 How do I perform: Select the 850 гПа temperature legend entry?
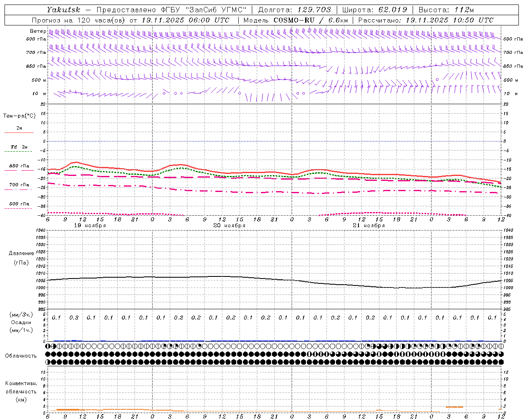pos(19,166)
